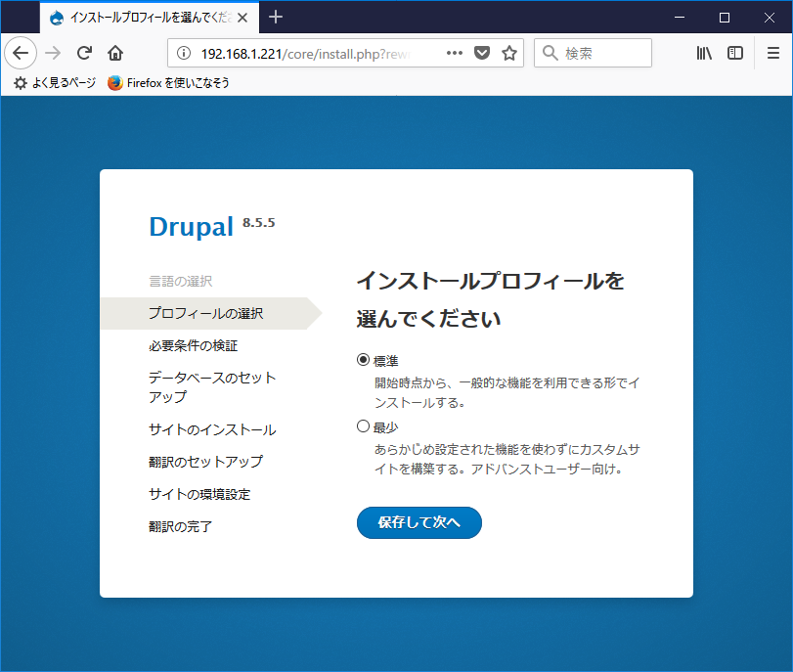Open the Firefox hamburger menu
This screenshot has height=672, width=793.
[x=773, y=53]
